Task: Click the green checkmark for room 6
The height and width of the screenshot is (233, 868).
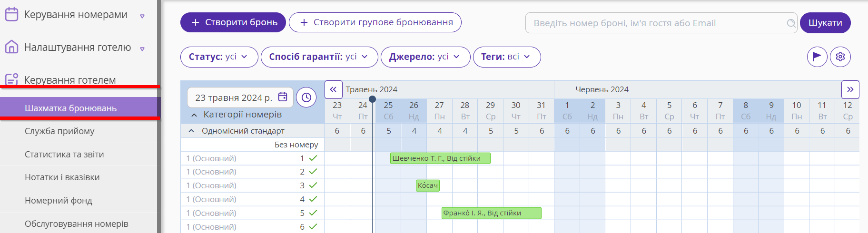Action: click(x=313, y=227)
